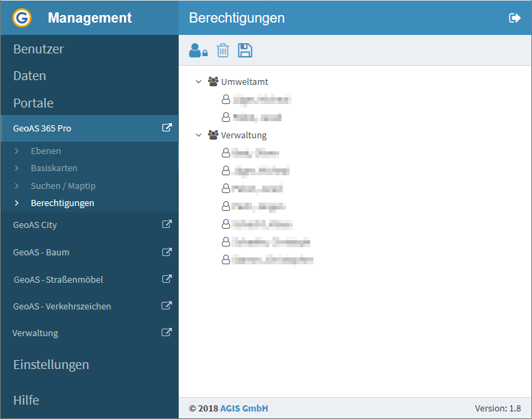Screen dimensions: 532x419
Task: Click the orange G logo
Action: coord(22,18)
